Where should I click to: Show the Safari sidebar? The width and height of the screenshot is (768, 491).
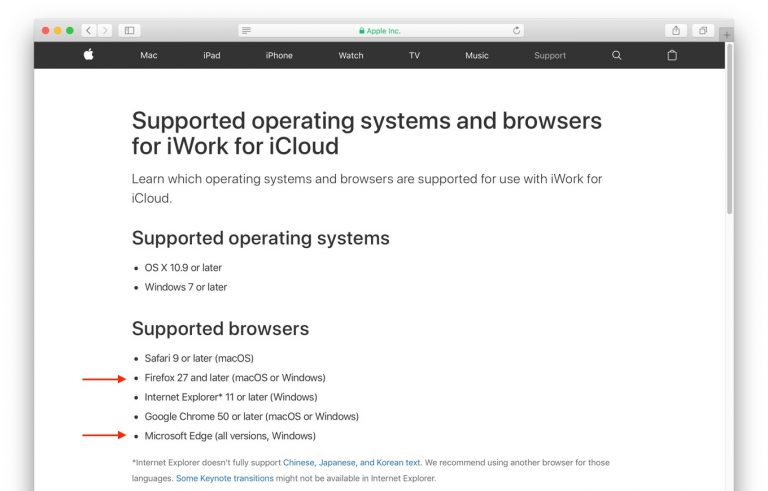pyautogui.click(x=129, y=30)
